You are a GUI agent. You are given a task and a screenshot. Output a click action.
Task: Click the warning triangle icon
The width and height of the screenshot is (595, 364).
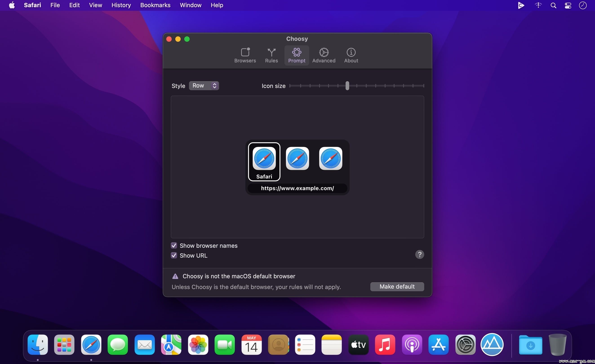pos(175,276)
